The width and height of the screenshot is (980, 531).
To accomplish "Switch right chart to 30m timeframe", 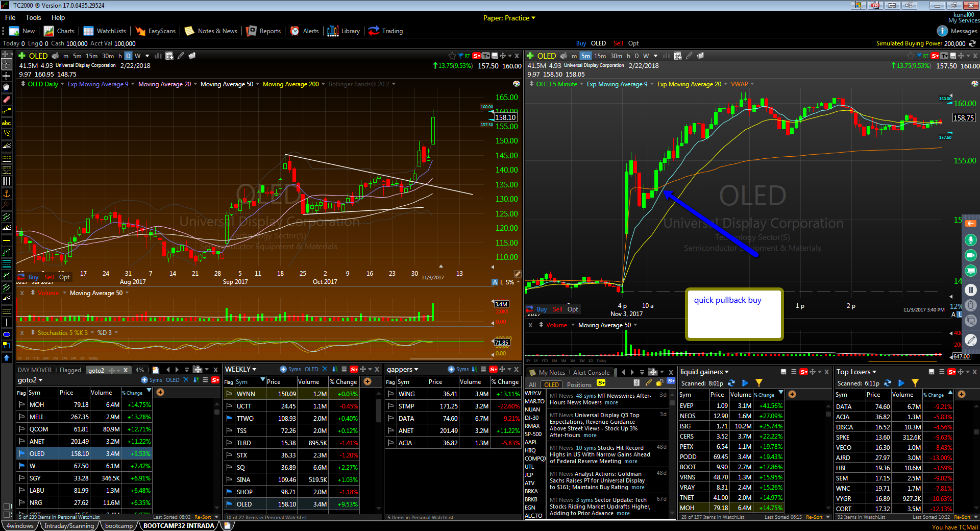I will (616, 56).
